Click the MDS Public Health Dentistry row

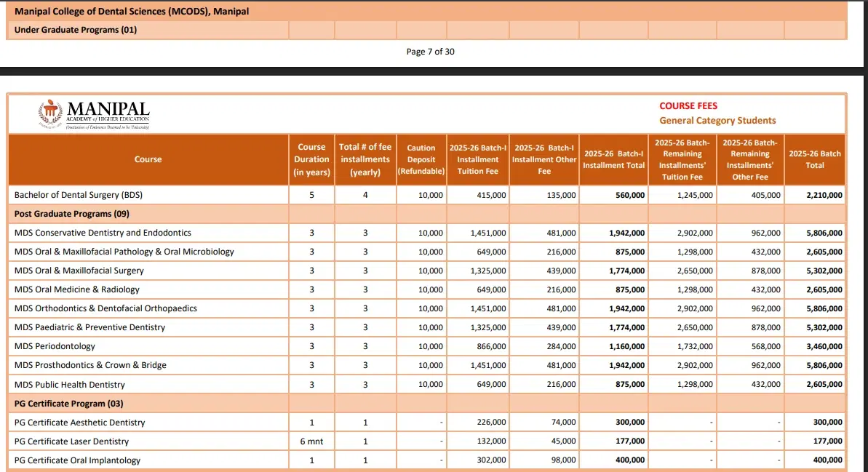click(x=70, y=385)
